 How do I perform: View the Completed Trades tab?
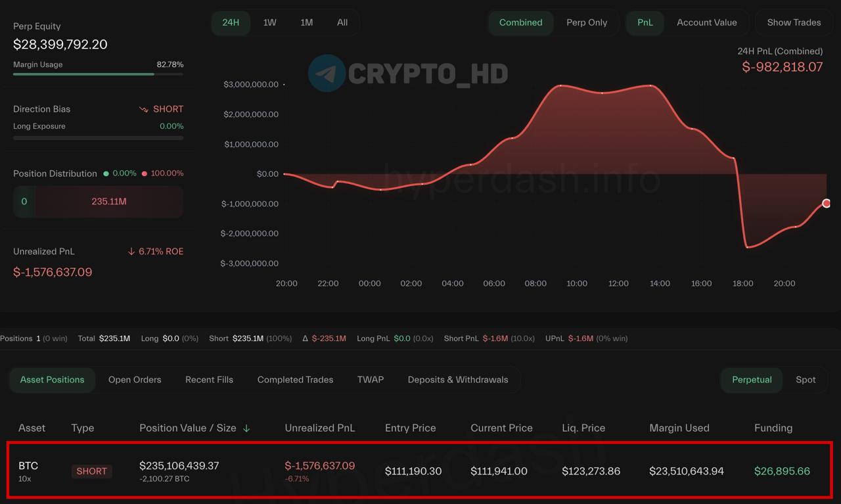pyautogui.click(x=295, y=380)
